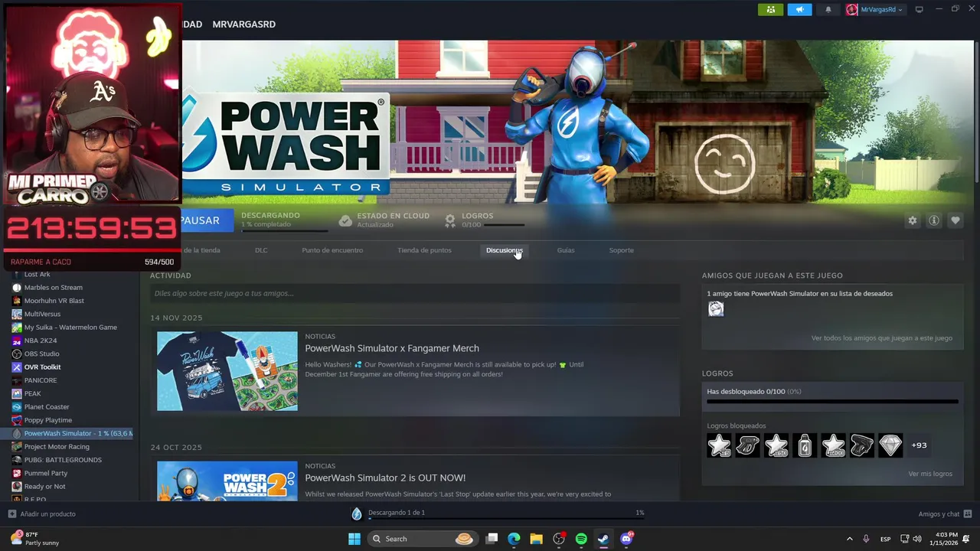Image resolution: width=980 pixels, height=551 pixels.
Task: Click the first locked achievement star icon
Action: pyautogui.click(x=720, y=445)
